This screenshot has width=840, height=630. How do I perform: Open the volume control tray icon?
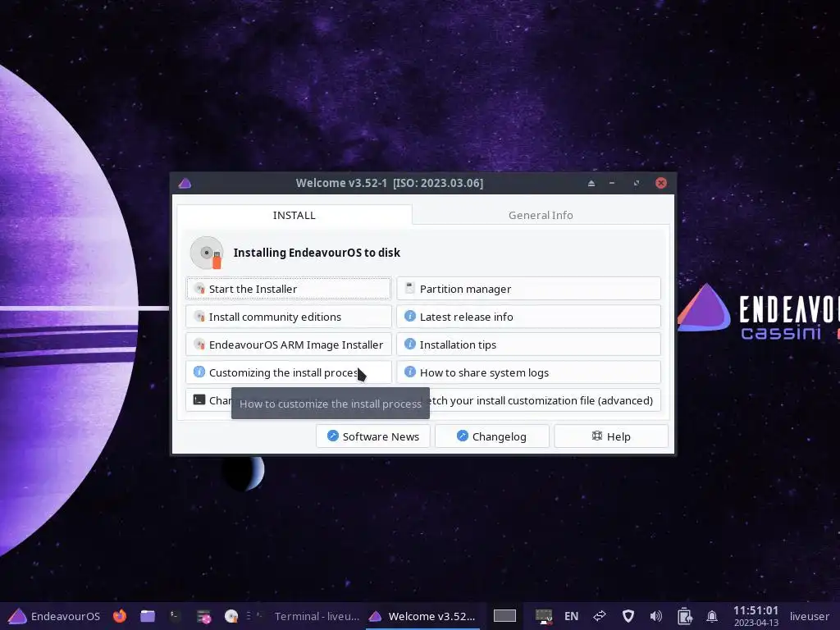[x=655, y=616]
